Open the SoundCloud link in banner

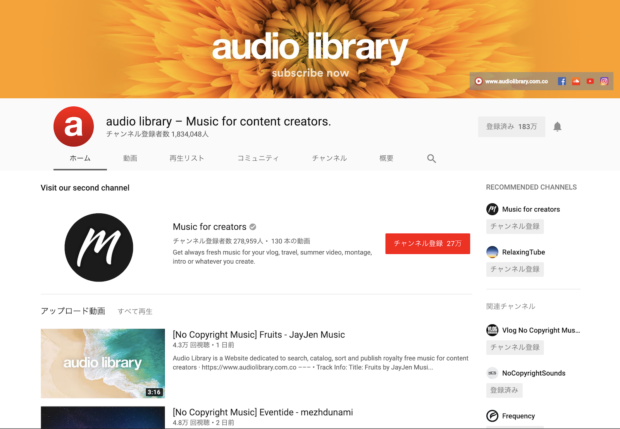pyautogui.click(x=576, y=81)
